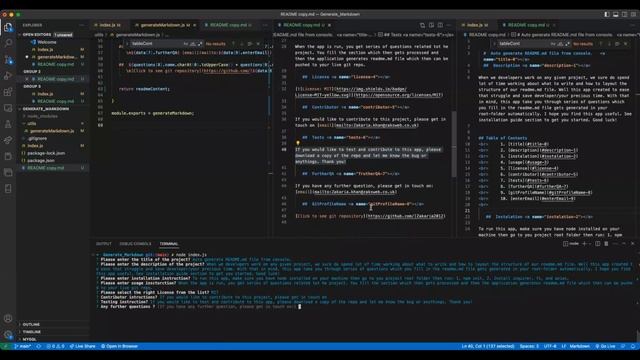Open terminal launch profile dropdown arrow
This screenshot has height=360, width=640.
590,244
